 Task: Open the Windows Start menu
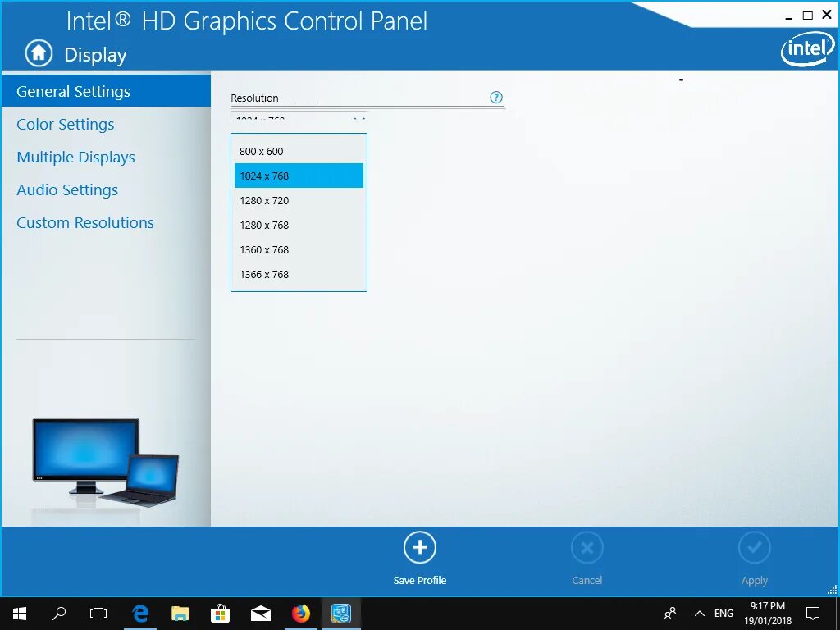pos(20,614)
